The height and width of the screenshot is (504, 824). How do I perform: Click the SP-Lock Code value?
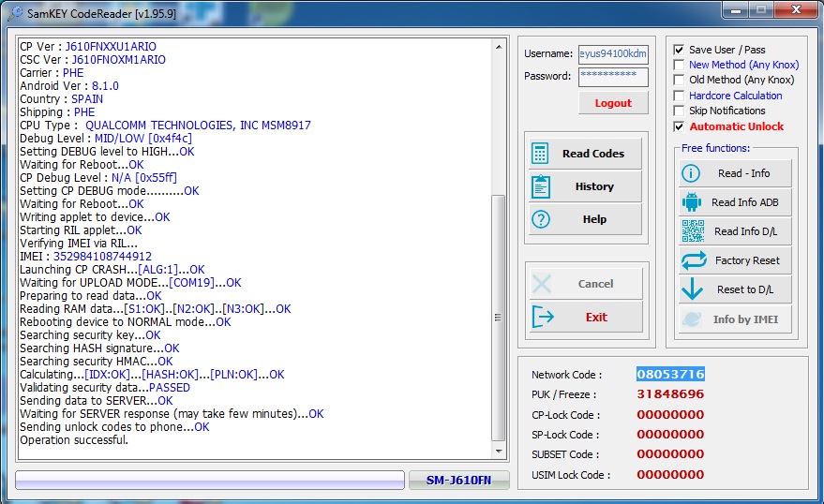[670, 434]
